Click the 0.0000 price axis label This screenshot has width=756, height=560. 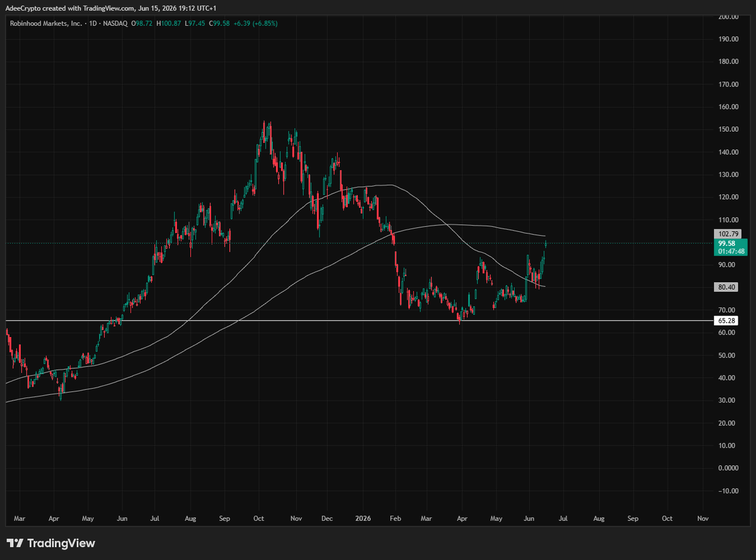tap(728, 469)
